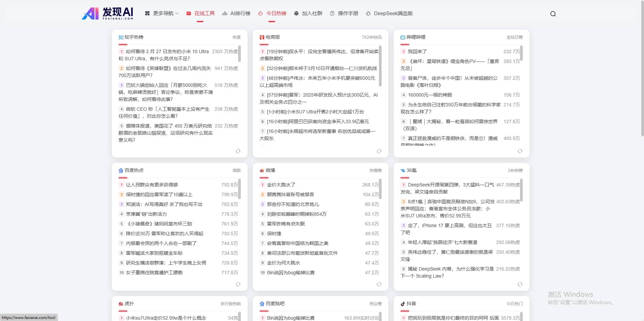Click the 百度热点 paw icon
The image size is (644, 321).
pyautogui.click(x=121, y=171)
